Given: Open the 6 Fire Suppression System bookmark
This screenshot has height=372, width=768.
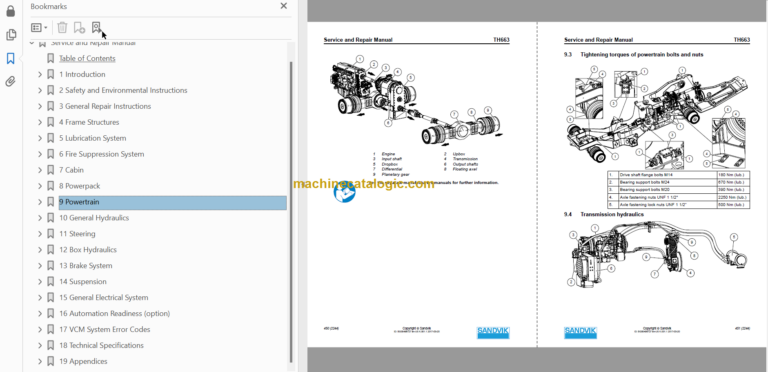Looking at the screenshot, I should [x=101, y=154].
